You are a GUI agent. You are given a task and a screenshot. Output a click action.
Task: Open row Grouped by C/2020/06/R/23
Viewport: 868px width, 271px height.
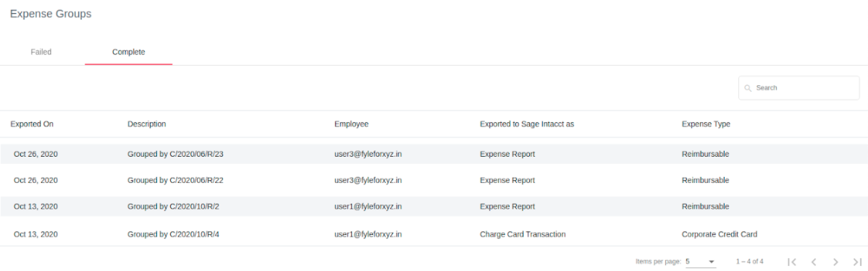point(434,154)
